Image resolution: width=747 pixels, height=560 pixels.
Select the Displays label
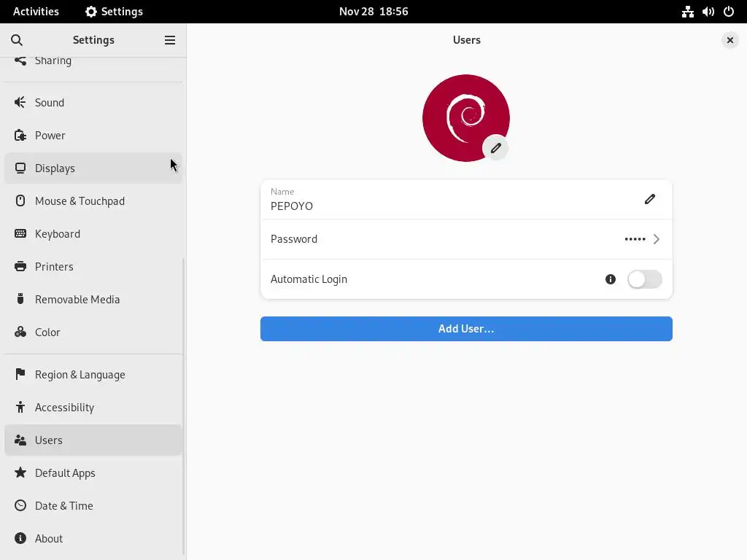55,168
